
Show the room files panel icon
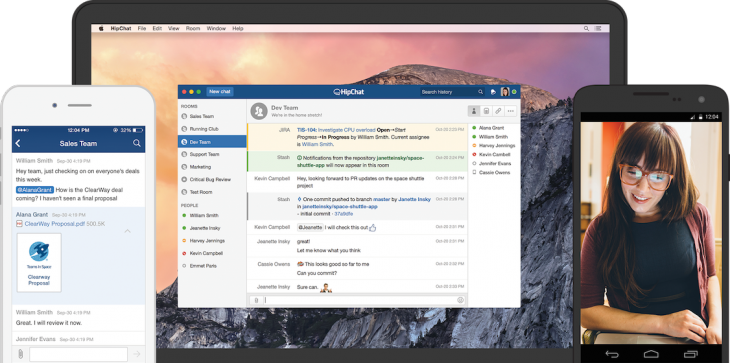(486, 111)
